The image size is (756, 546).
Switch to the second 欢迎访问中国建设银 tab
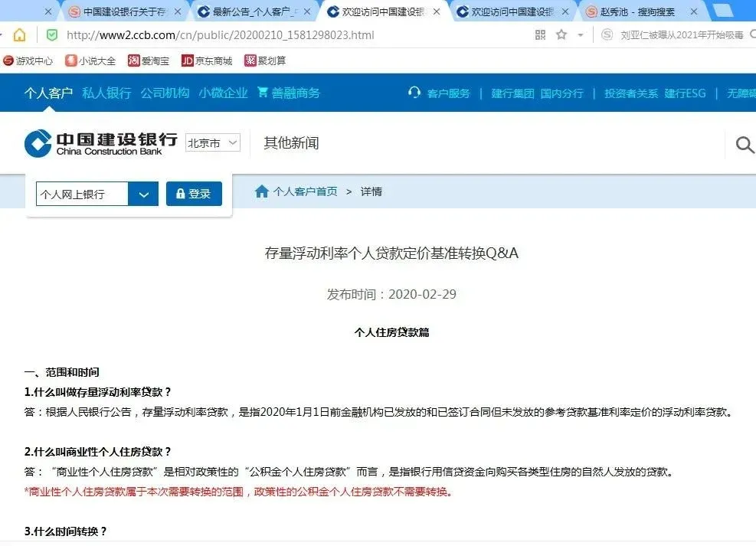point(512,11)
